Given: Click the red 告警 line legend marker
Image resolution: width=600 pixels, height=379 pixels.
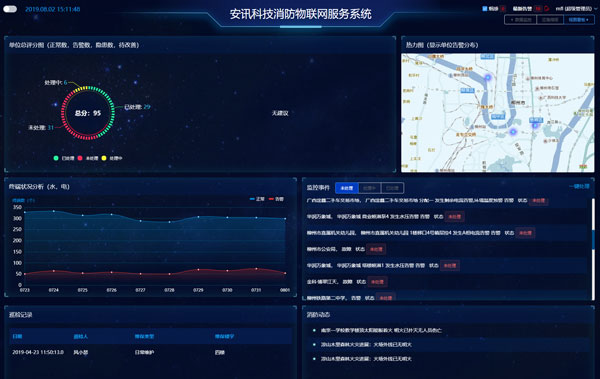Looking at the screenshot, I should click(x=271, y=199).
